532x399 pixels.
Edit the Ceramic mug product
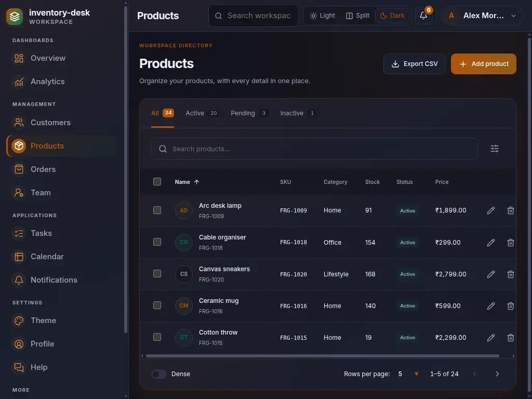(490, 305)
